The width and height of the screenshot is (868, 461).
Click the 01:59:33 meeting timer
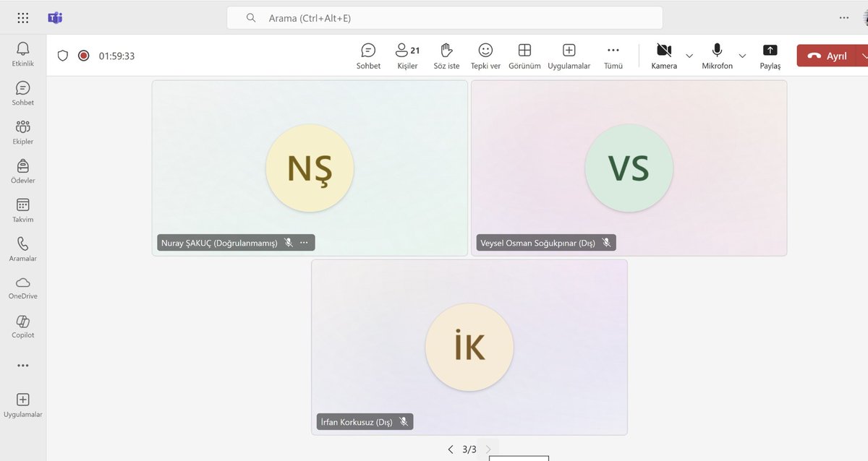(116, 56)
